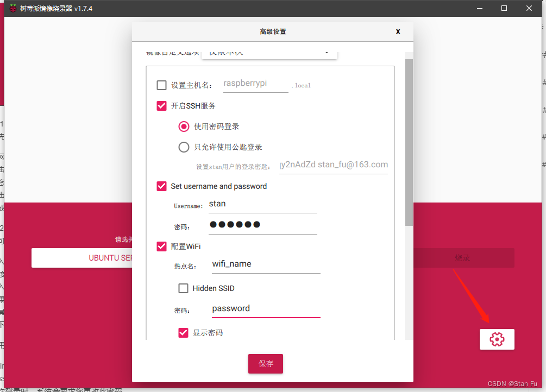Disable the SSH service checkbox
Image resolution: width=546 pixels, height=392 pixels.
tap(161, 106)
